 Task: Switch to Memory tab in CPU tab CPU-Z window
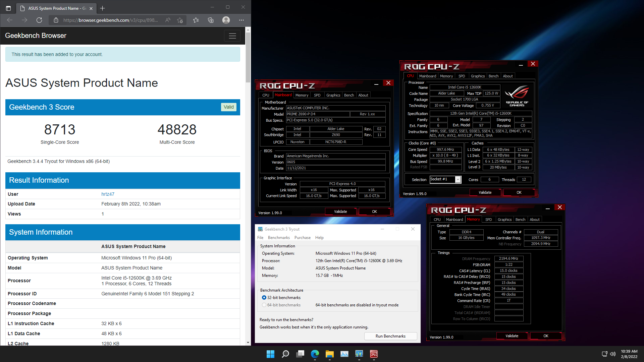point(446,76)
